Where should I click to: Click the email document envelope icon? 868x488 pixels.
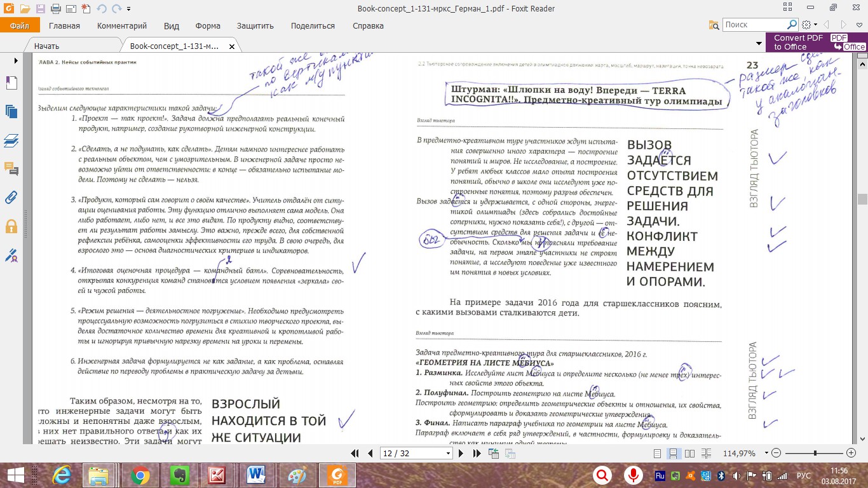tap(70, 9)
